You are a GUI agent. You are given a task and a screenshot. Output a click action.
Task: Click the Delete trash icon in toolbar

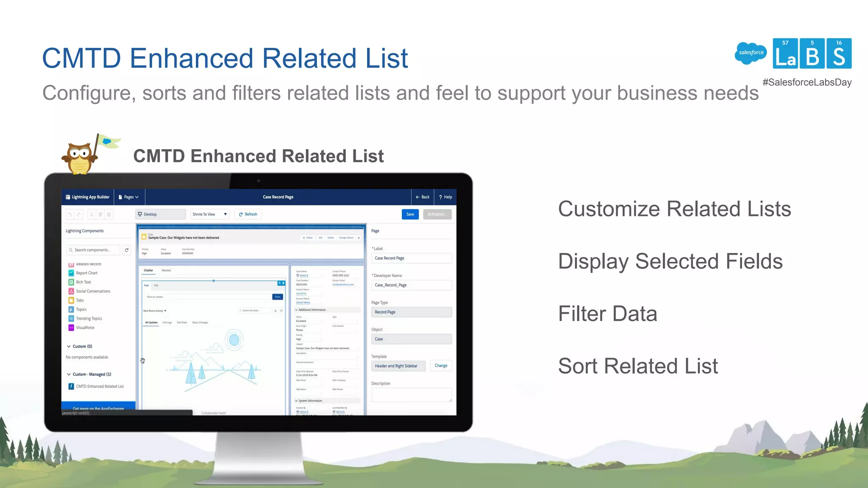click(109, 214)
